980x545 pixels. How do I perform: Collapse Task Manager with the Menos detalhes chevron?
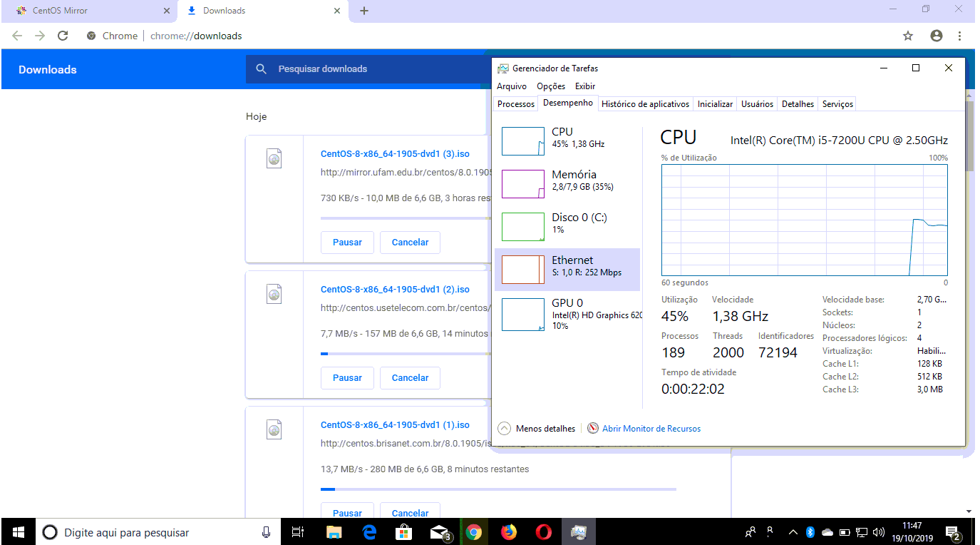[x=505, y=429]
